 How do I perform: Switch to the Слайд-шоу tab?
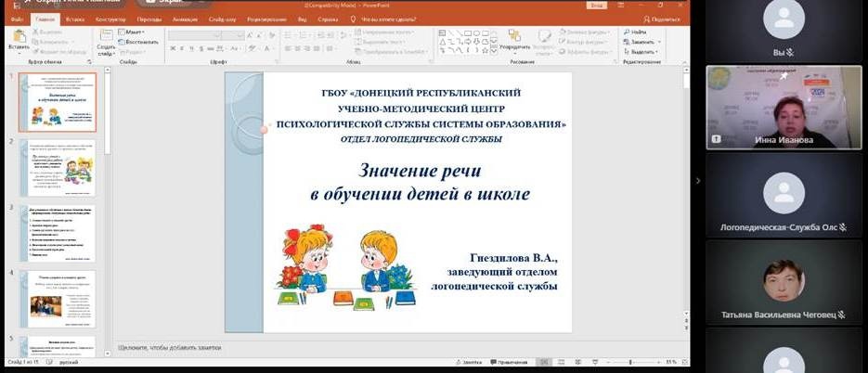pyautogui.click(x=222, y=19)
